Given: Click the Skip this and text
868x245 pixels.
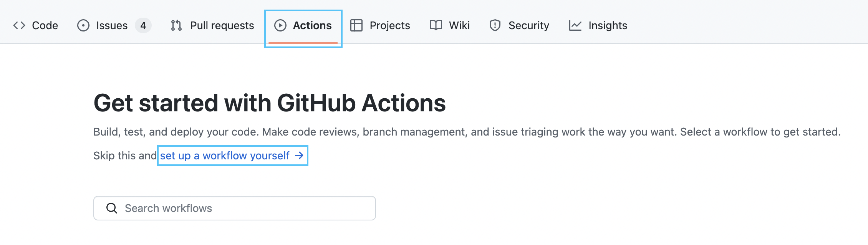Looking at the screenshot, I should (x=125, y=156).
